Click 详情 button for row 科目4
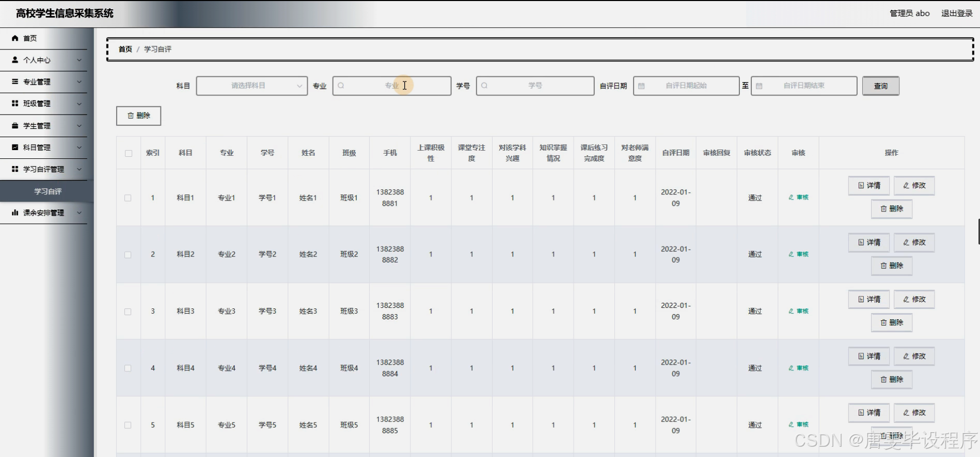This screenshot has height=457, width=980. tap(869, 356)
